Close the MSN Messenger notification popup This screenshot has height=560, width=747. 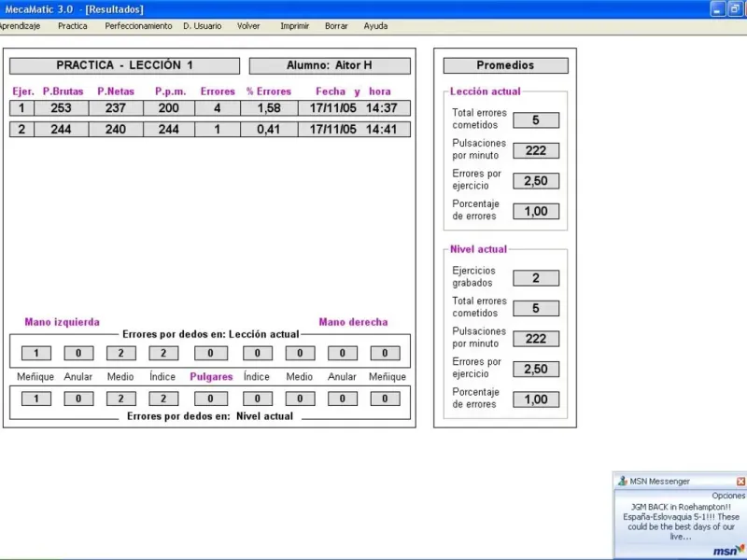[x=740, y=482]
